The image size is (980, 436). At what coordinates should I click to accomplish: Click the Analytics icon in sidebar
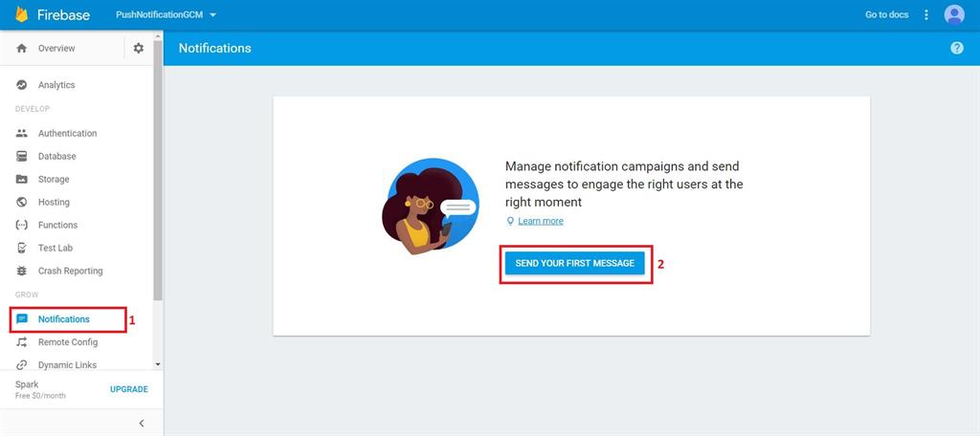(22, 85)
